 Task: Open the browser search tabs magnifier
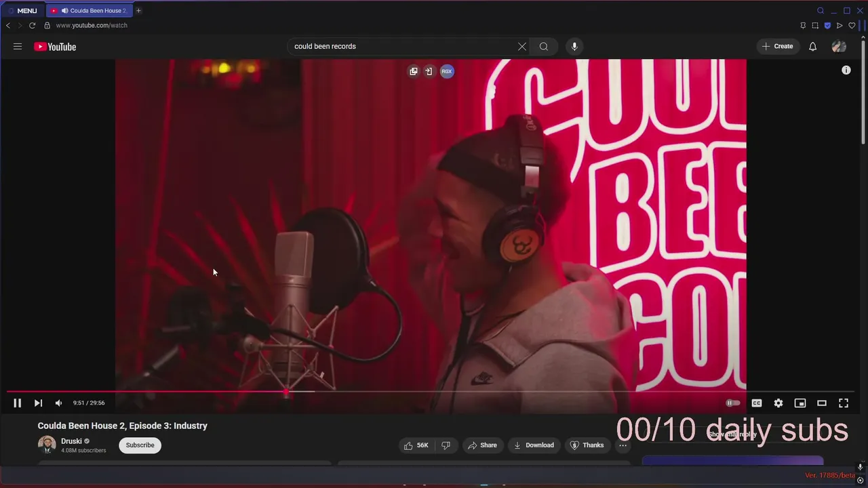pyautogui.click(x=821, y=11)
